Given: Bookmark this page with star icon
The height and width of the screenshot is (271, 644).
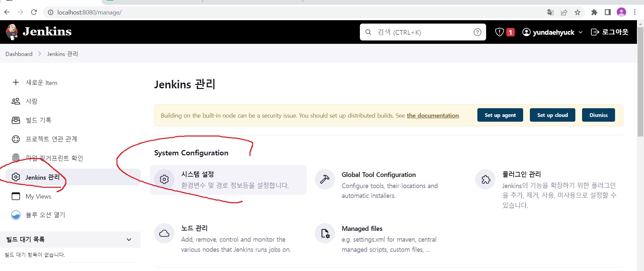Looking at the screenshot, I should pos(578,12).
